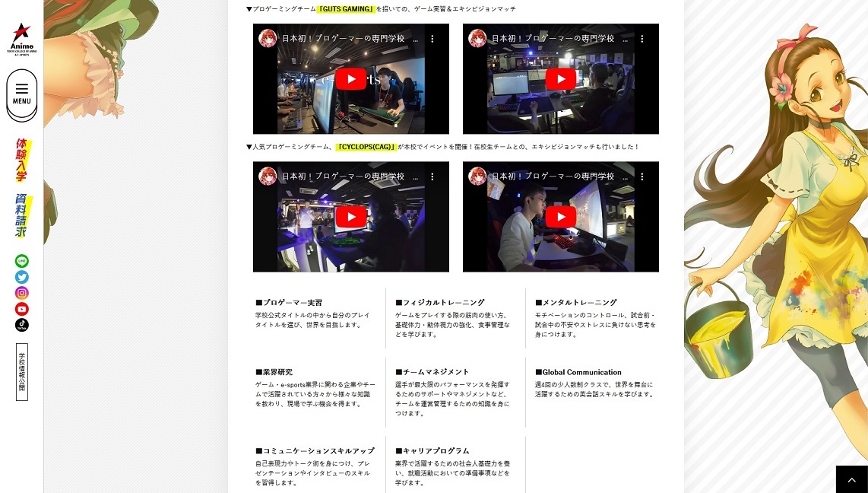Click 資料請求 vertical banner link
This screenshot has height=493, width=868.
(x=22, y=215)
